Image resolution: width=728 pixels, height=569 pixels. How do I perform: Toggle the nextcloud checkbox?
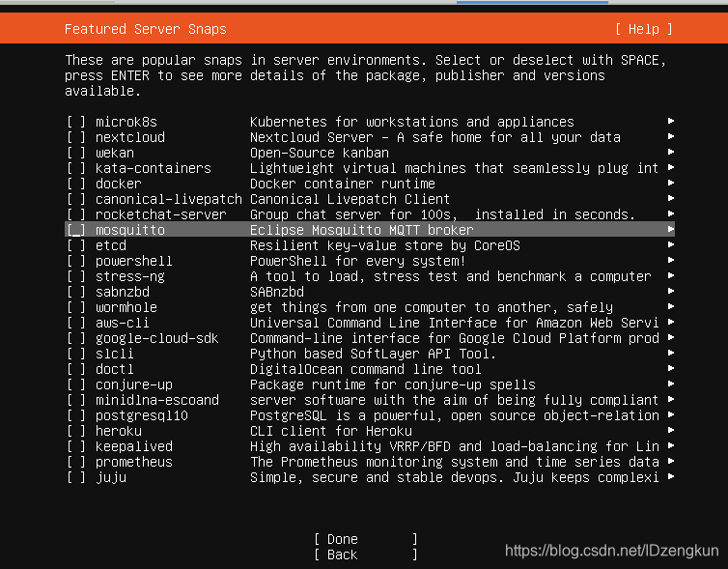(76, 137)
